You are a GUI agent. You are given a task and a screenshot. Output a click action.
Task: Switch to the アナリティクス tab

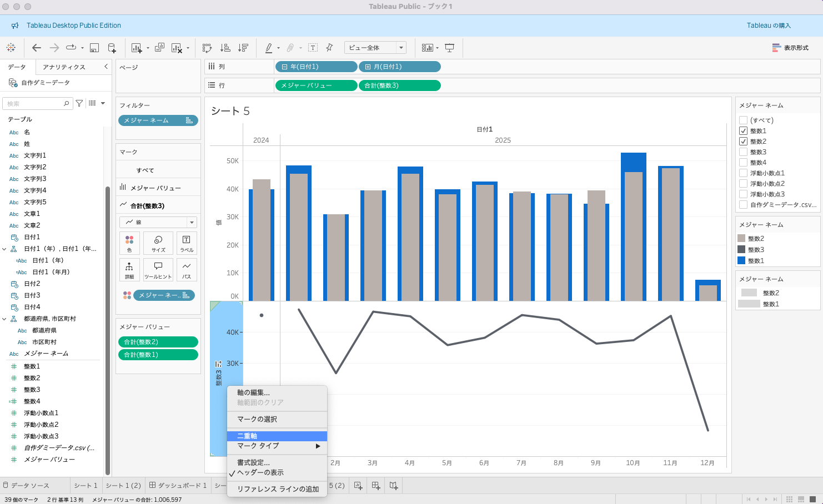click(64, 67)
